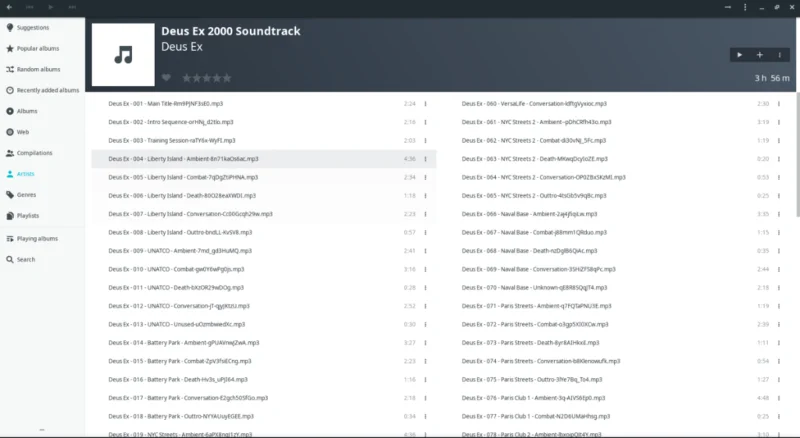This screenshot has height=438, width=800.
Task: Play the Deus Ex 2000 Soundtrack album
Action: click(x=739, y=55)
